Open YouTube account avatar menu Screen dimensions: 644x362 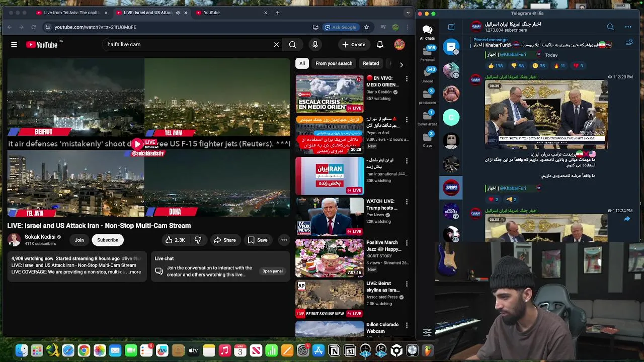(399, 45)
